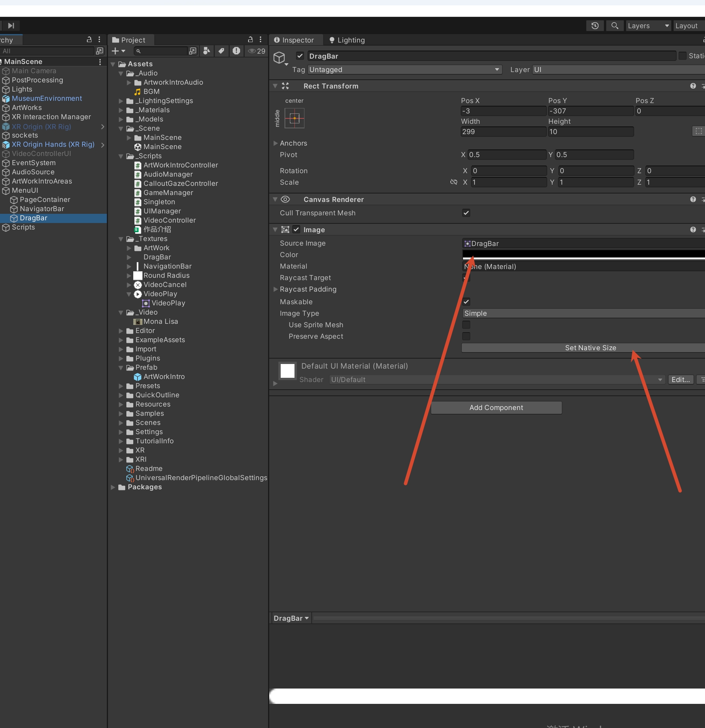The image size is (705, 728).
Task: Select the ArtWorkIntro prefab
Action: click(x=164, y=377)
